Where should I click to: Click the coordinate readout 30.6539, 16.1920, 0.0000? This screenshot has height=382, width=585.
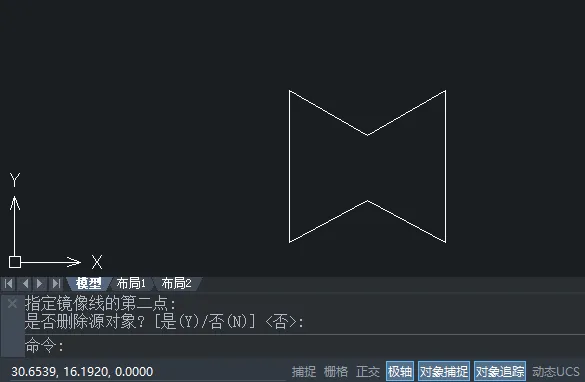pos(82,372)
